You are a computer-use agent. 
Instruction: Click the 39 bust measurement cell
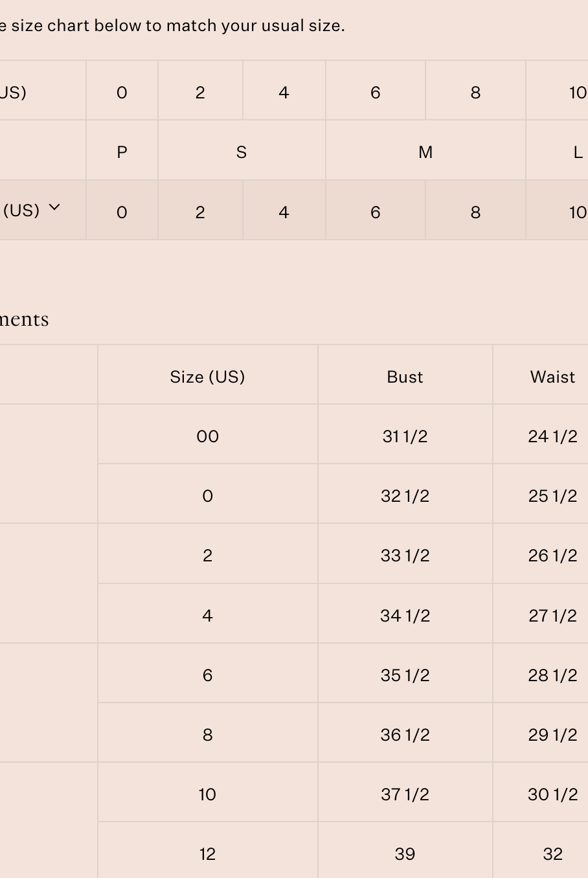click(405, 854)
